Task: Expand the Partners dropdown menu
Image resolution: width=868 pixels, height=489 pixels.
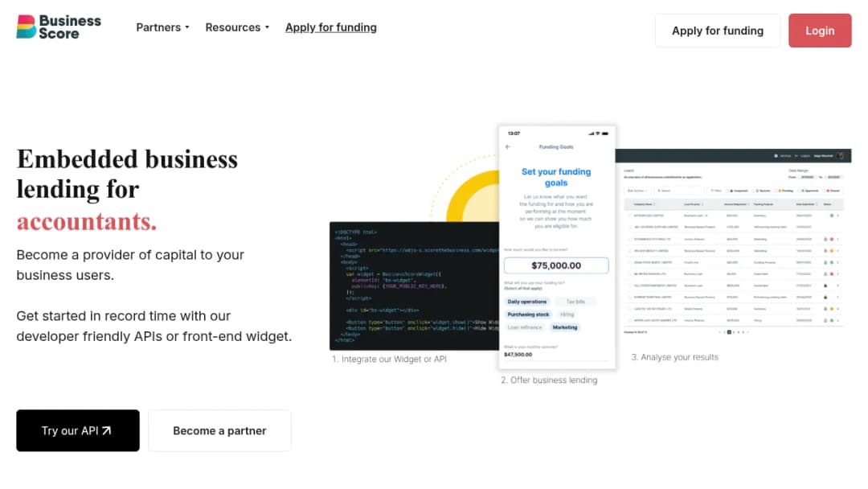Action: (162, 27)
